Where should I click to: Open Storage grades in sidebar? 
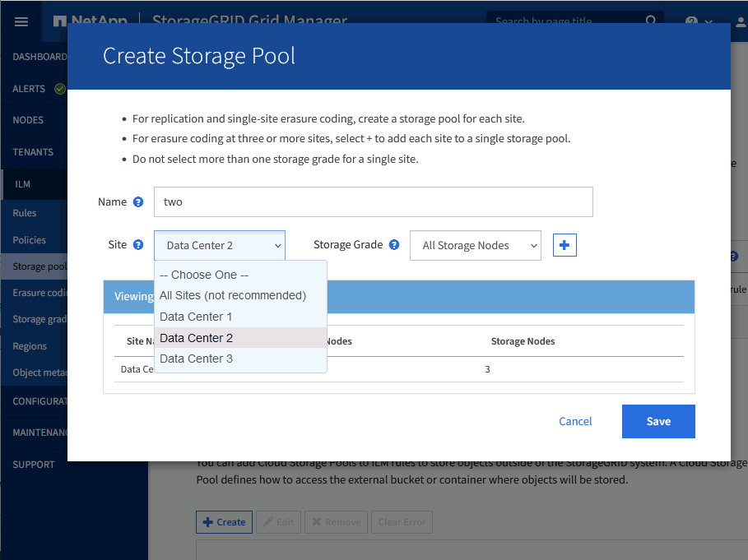[x=35, y=319]
